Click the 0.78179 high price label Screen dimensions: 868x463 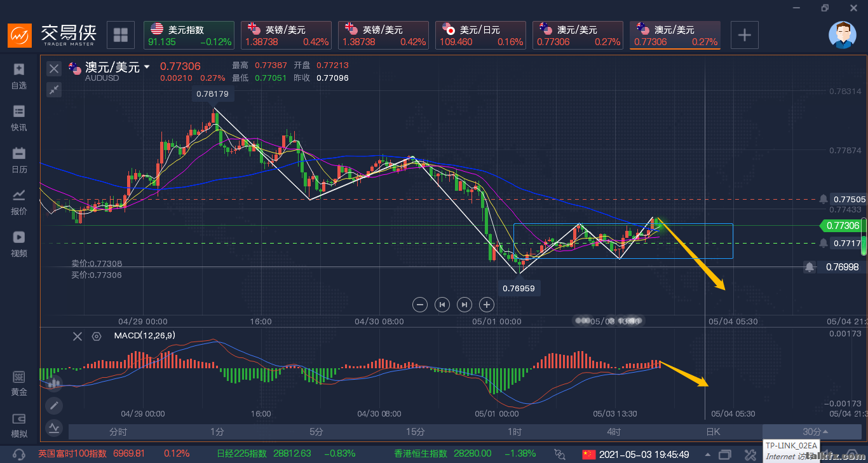tap(214, 93)
